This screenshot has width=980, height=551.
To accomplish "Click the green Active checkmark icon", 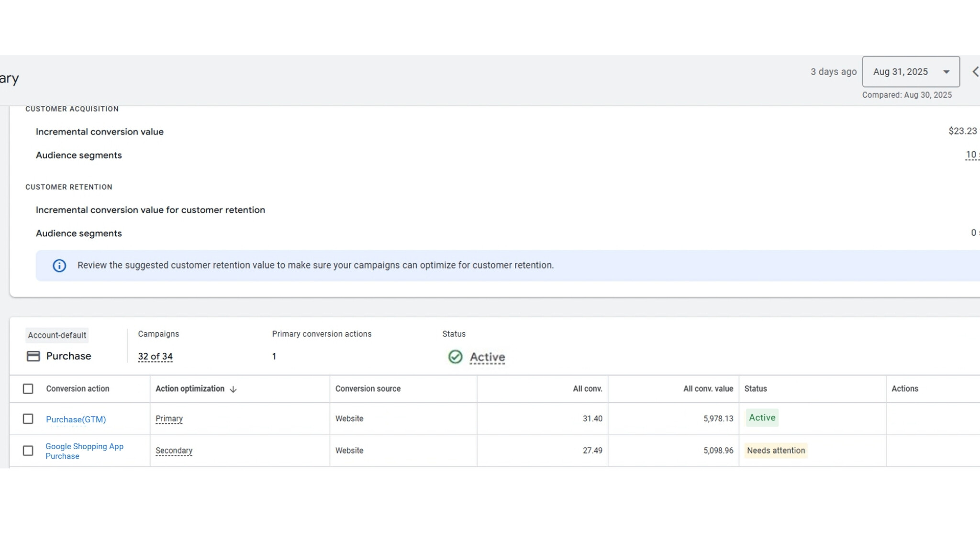I will pyautogui.click(x=455, y=357).
